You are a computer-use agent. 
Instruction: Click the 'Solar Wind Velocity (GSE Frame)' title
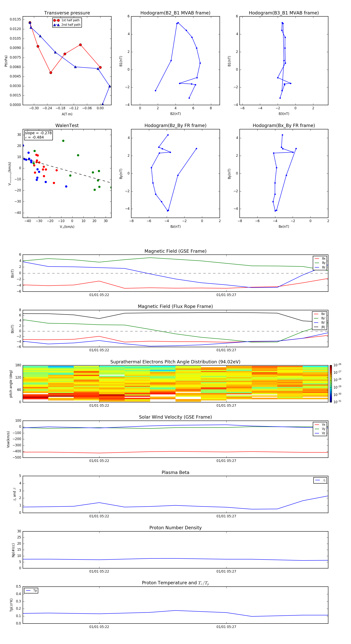(x=175, y=417)
